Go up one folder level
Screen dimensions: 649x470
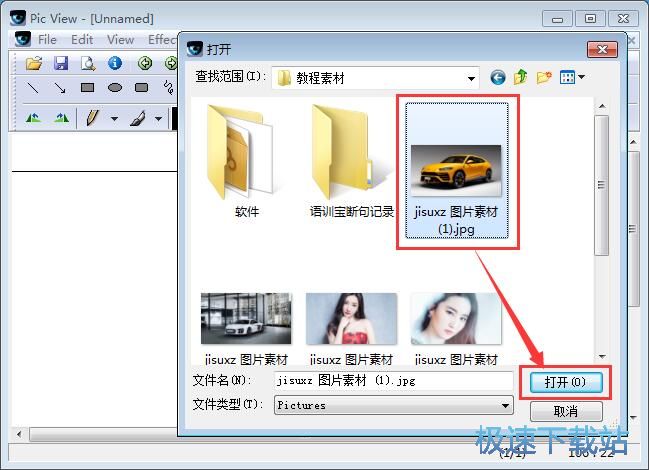520,77
